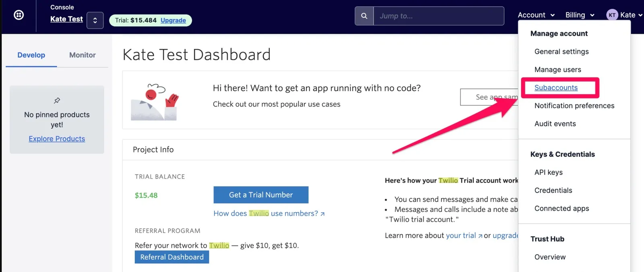Focus the Jump to search field
The image size is (644, 272).
439,16
